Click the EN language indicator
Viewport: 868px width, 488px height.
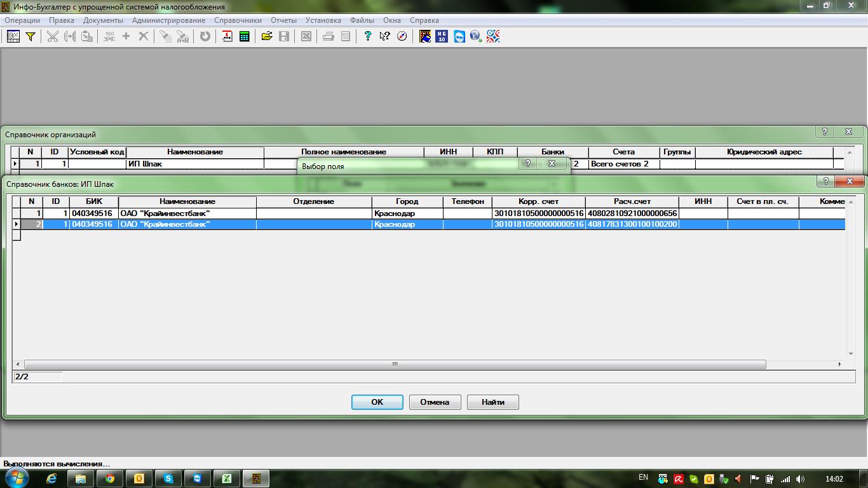click(643, 477)
